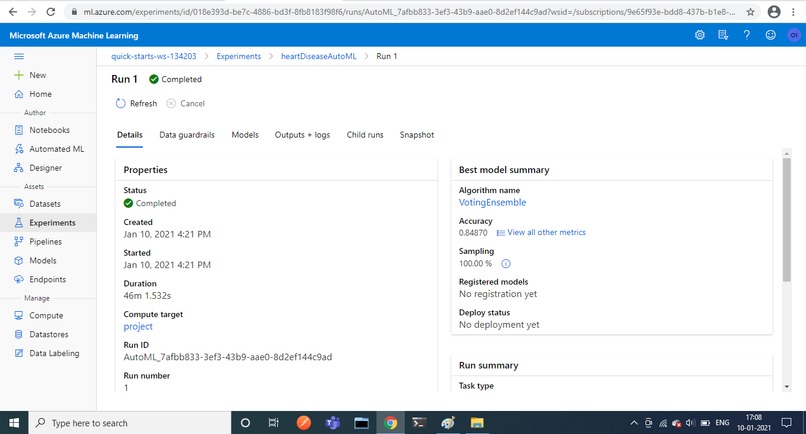Switch to Details tab
The width and height of the screenshot is (806, 434).
130,135
